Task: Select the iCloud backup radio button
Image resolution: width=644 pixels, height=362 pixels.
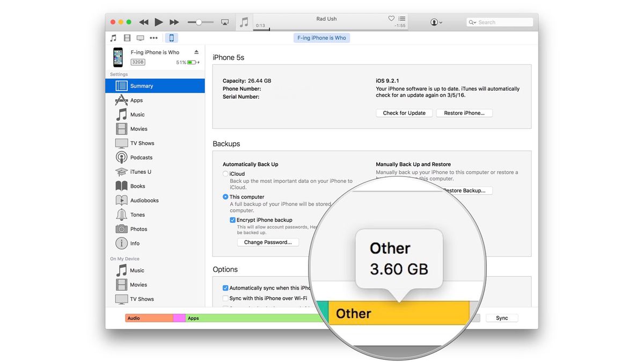Action: point(225,174)
